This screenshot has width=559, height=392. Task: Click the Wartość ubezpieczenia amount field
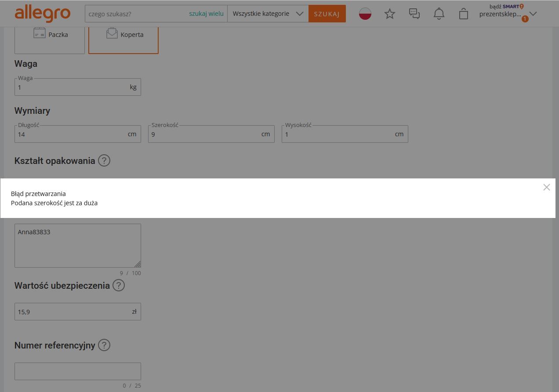pyautogui.click(x=73, y=312)
